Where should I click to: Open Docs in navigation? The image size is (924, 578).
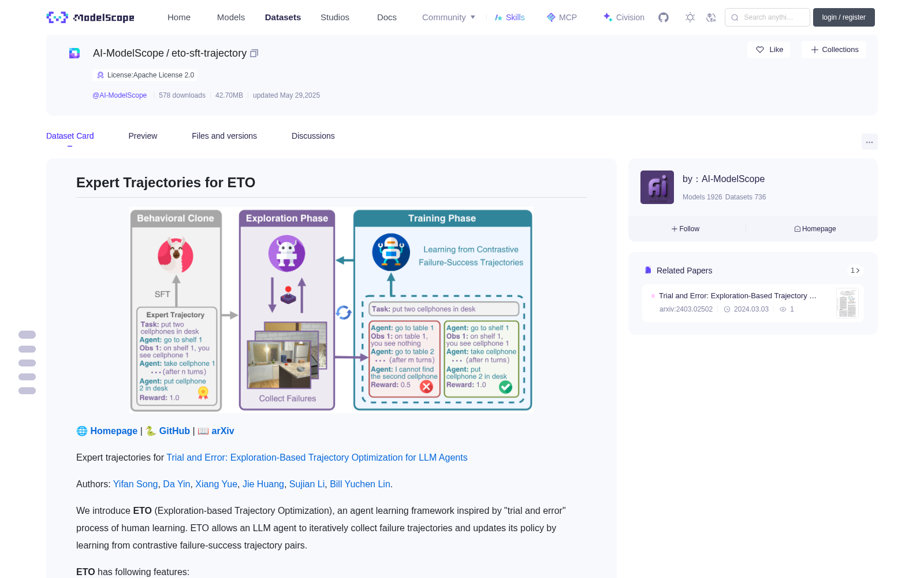(387, 17)
